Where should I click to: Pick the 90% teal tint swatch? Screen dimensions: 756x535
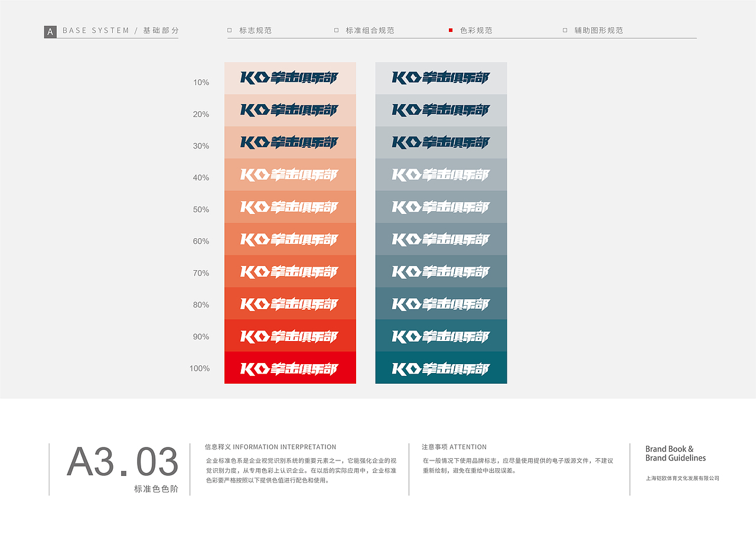(441, 336)
